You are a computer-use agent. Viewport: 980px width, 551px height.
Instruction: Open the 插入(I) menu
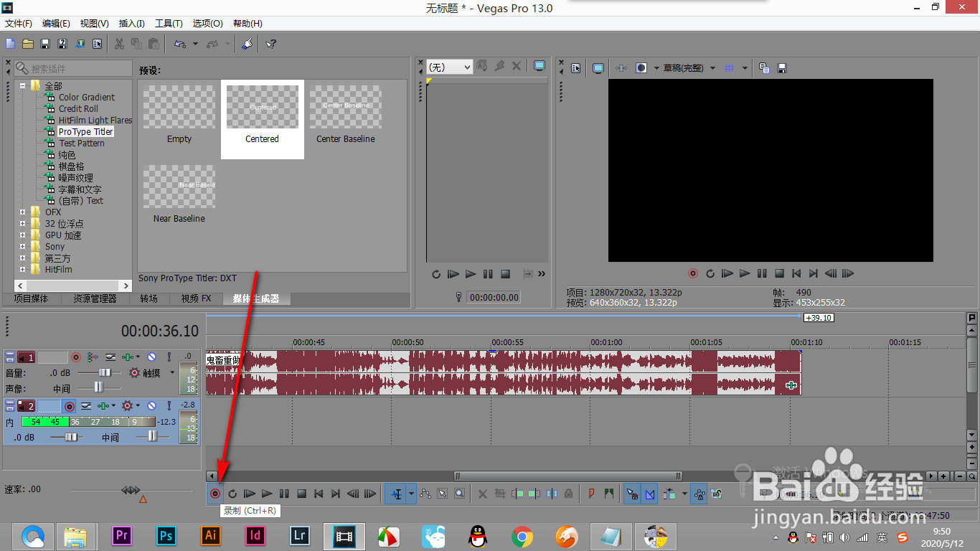tap(131, 24)
